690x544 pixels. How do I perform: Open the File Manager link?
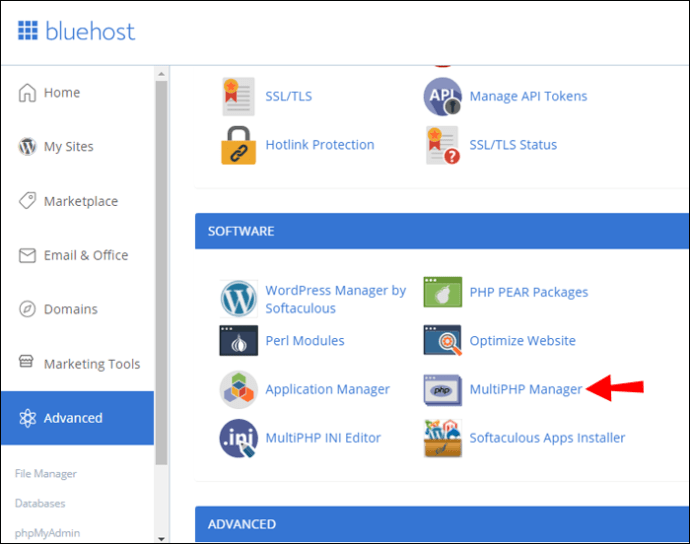[x=46, y=474]
